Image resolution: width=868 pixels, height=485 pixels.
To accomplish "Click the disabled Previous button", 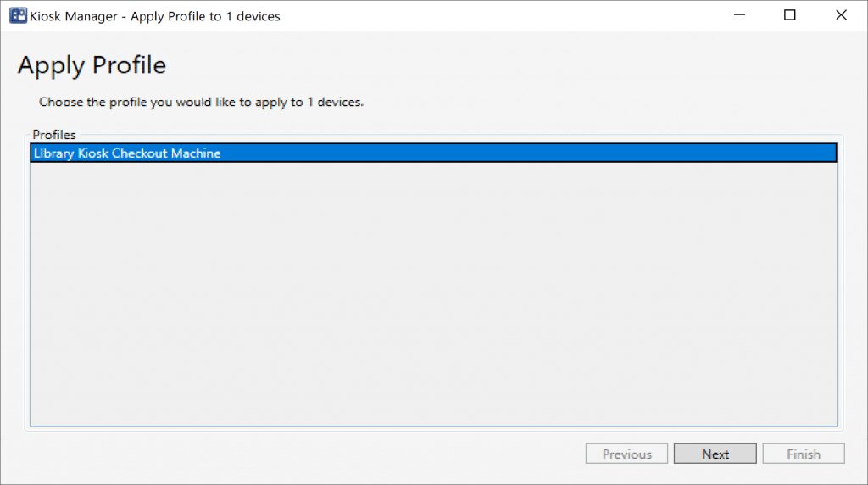I will 626,454.
